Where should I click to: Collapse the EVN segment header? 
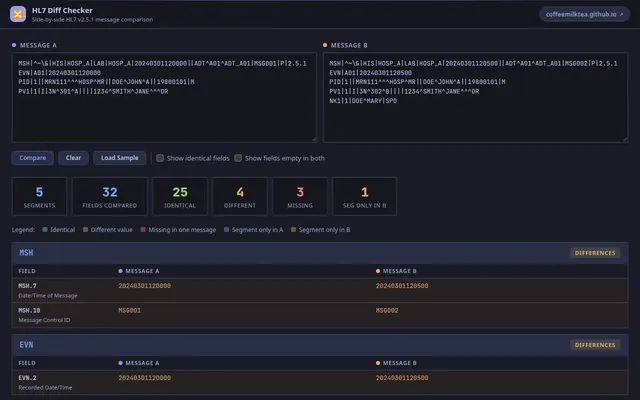[320, 345]
